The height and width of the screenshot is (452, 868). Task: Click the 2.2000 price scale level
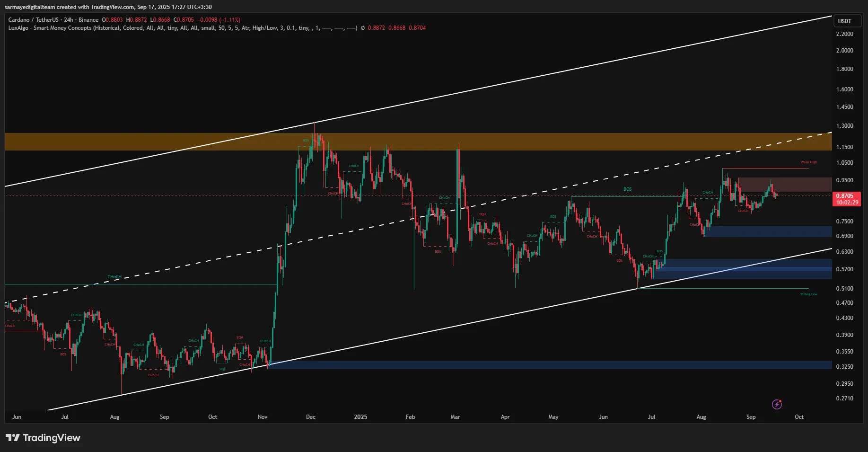tap(844, 34)
